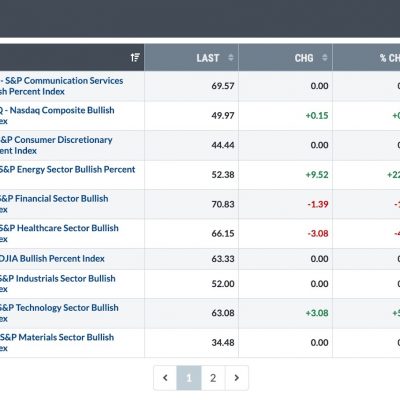The height and width of the screenshot is (400, 400).
Task: Sort by the LAST column arrows
Action: (x=231, y=58)
